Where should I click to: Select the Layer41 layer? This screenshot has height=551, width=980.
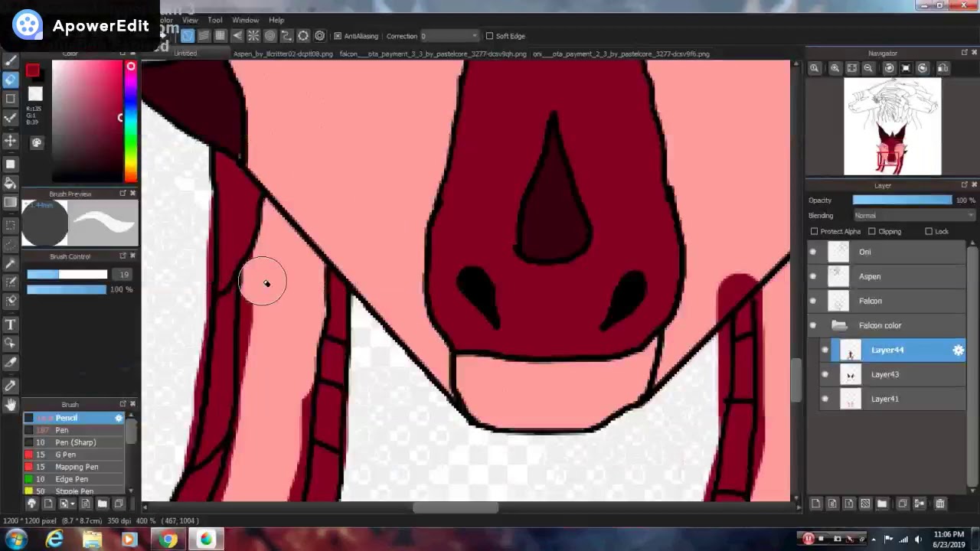coord(898,399)
